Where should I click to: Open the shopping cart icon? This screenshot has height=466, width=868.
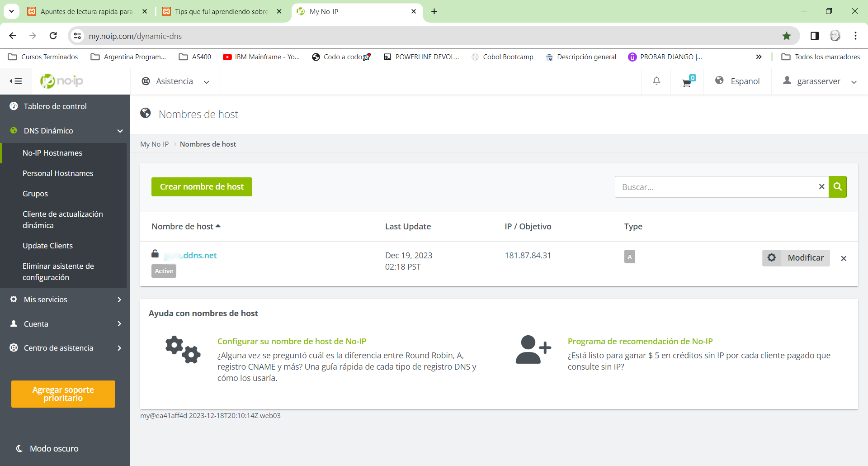point(687,82)
